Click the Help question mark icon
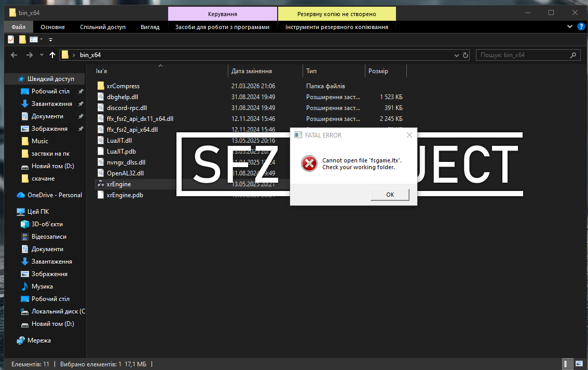The width and height of the screenshot is (588, 370). point(581,26)
